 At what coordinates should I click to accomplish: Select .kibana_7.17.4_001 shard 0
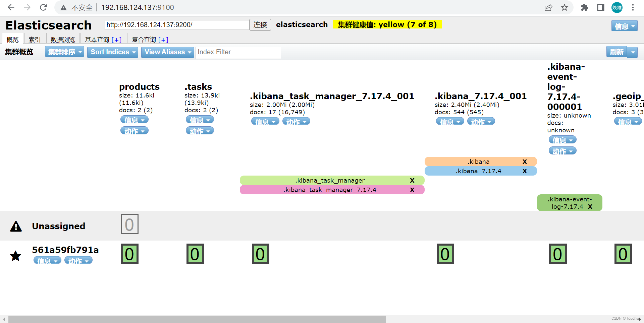tap(445, 254)
